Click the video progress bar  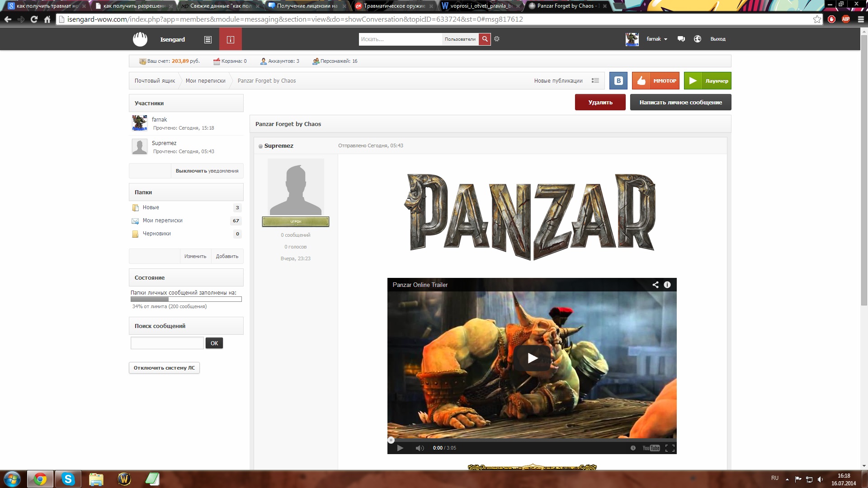tap(532, 440)
